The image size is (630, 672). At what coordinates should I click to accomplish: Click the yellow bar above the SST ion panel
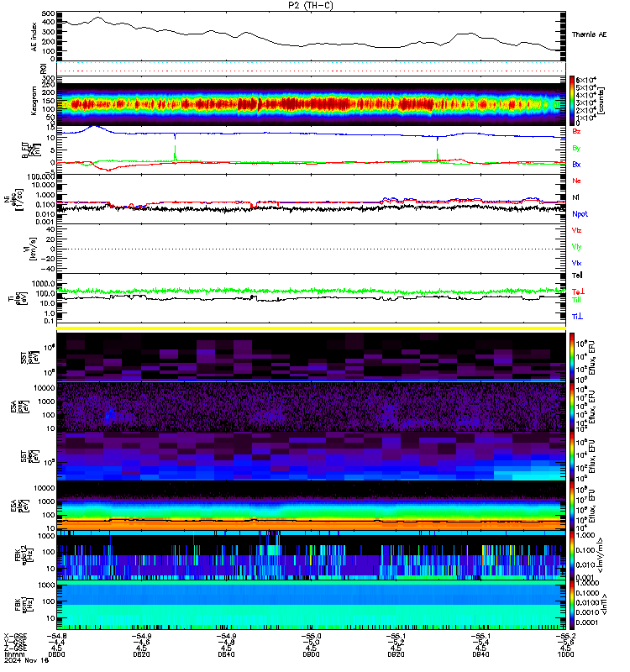pyautogui.click(x=311, y=328)
